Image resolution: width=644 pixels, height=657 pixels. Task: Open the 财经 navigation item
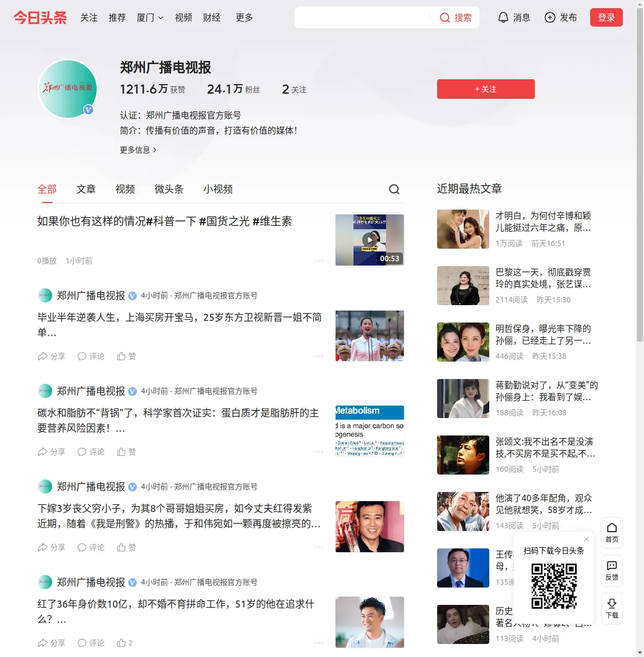coord(212,17)
